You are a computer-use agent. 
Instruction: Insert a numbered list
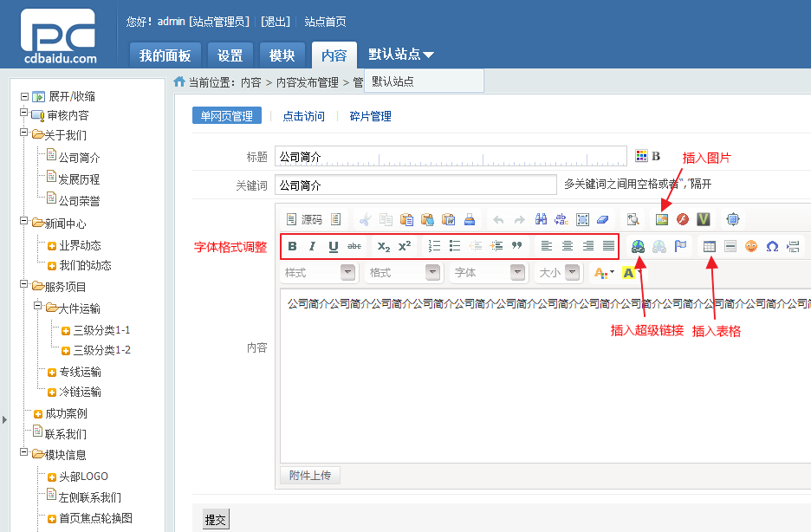(x=434, y=246)
